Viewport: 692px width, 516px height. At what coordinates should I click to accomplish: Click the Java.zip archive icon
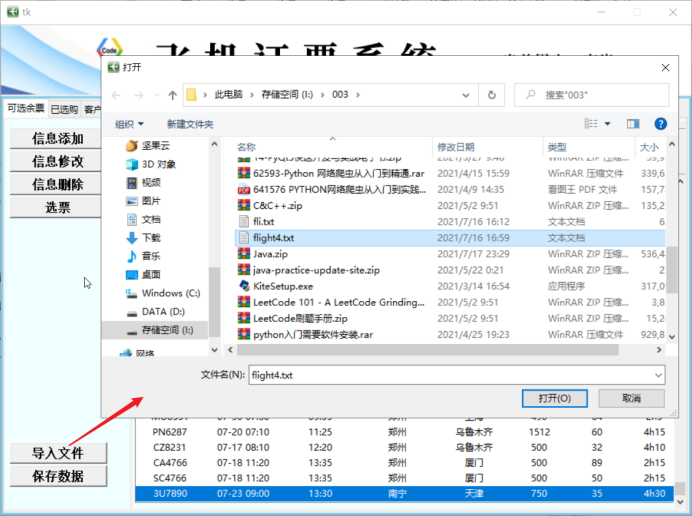[244, 254]
